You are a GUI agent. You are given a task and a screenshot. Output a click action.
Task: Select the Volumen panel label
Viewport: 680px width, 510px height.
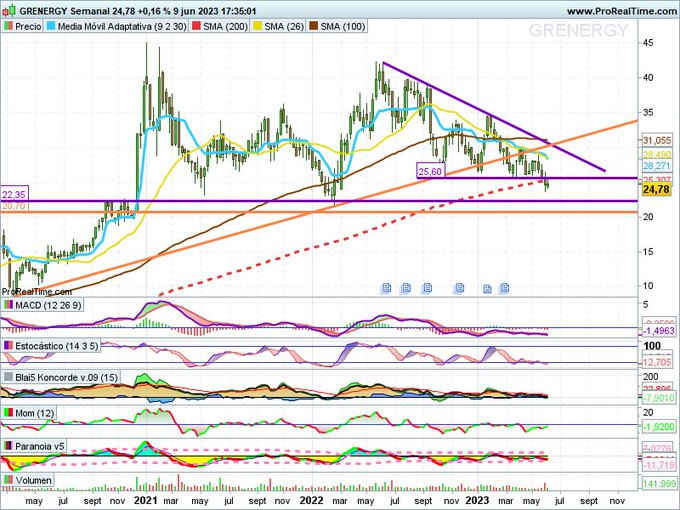pos(33,480)
